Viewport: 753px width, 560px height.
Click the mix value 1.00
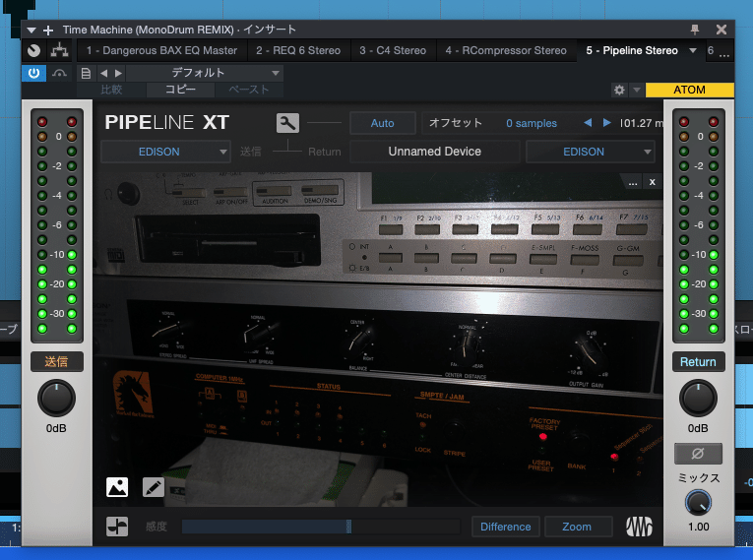698,527
